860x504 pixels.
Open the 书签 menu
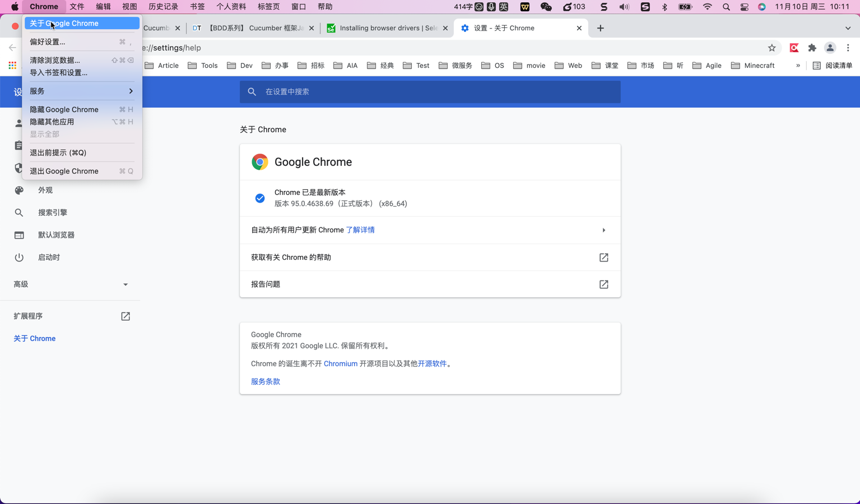[x=197, y=7]
